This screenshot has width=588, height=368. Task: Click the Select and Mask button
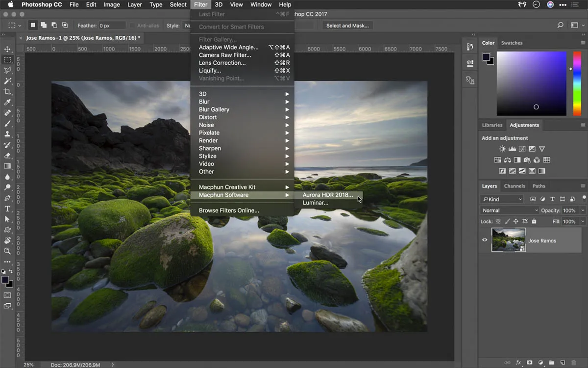click(x=347, y=26)
